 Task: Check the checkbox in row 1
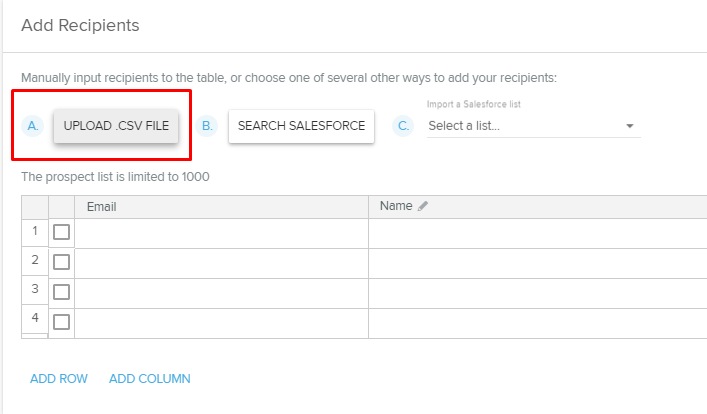[x=61, y=232]
